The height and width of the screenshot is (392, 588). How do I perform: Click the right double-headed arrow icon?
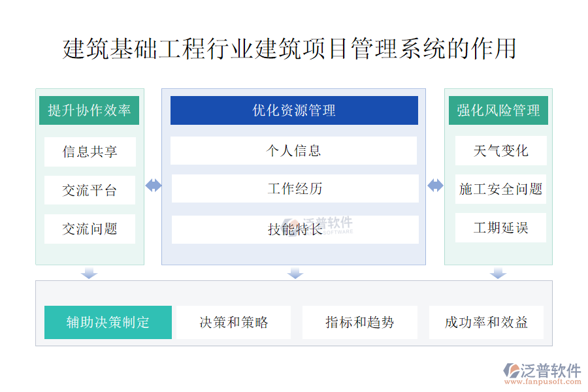(435, 186)
